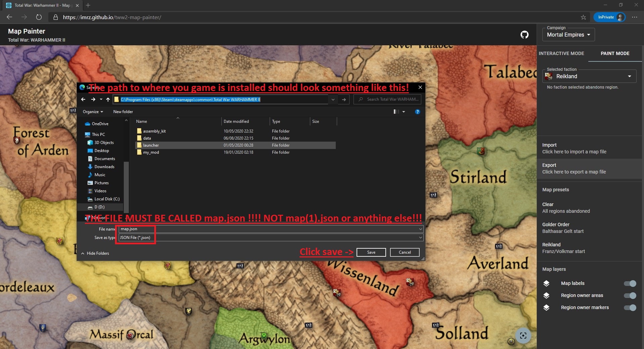Select the my_mod folder
The height and width of the screenshot is (349, 644).
(235, 152)
